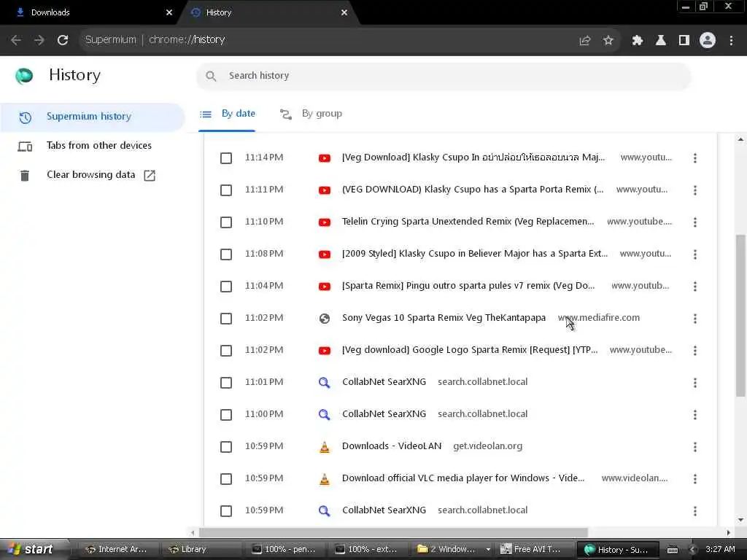The image size is (747, 560).
Task: Click the search magnifier icon in history
Action: click(x=211, y=76)
